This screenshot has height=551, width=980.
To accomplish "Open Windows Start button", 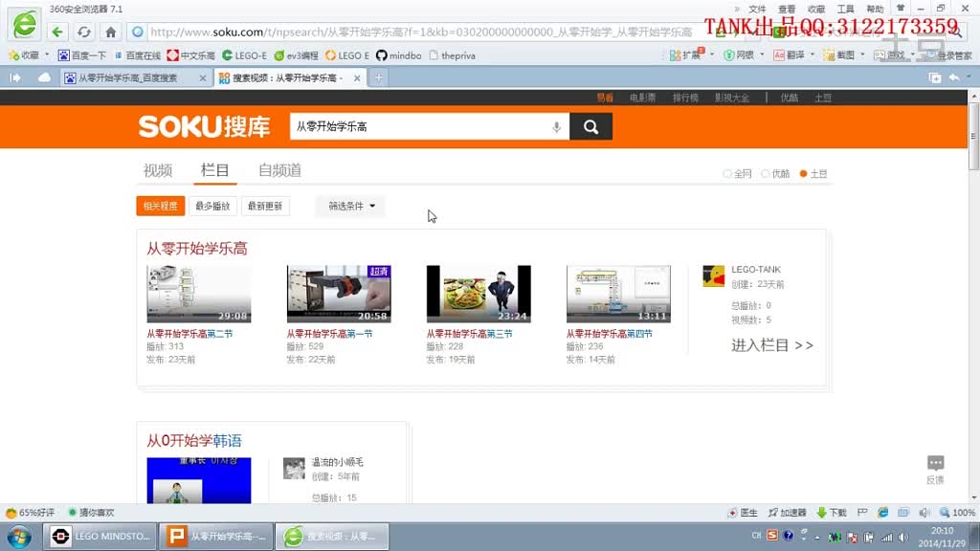I will pos(19,537).
